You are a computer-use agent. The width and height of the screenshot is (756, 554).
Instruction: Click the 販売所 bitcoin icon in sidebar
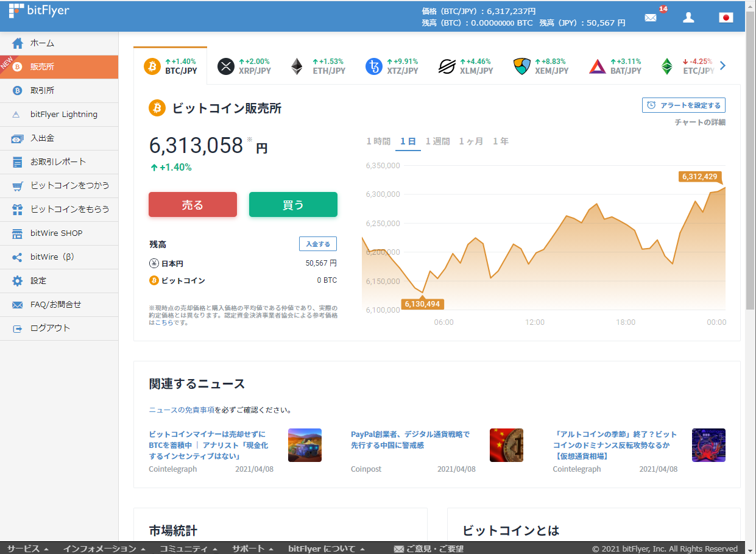click(x=18, y=67)
